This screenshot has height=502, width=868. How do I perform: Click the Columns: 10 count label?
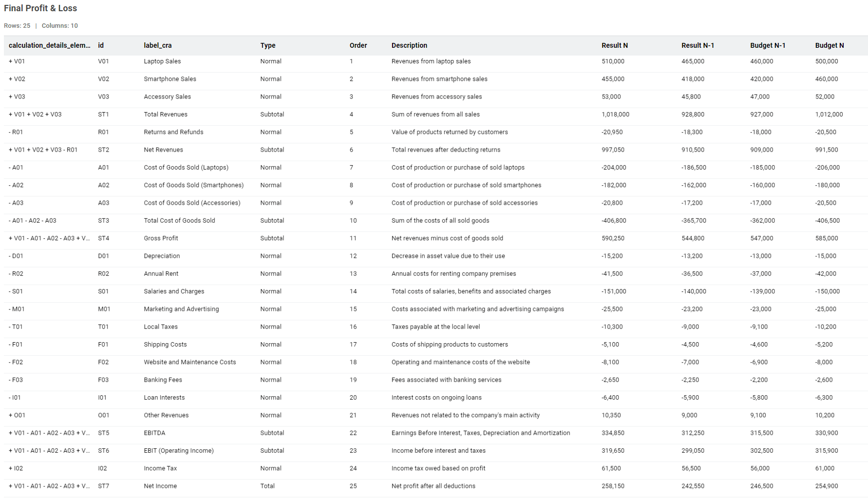pyautogui.click(x=59, y=26)
